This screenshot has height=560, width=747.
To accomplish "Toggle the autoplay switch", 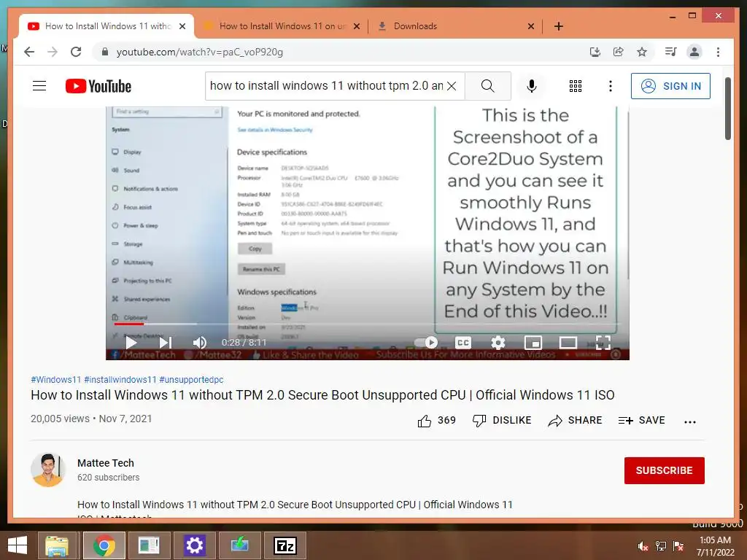I will (x=426, y=343).
